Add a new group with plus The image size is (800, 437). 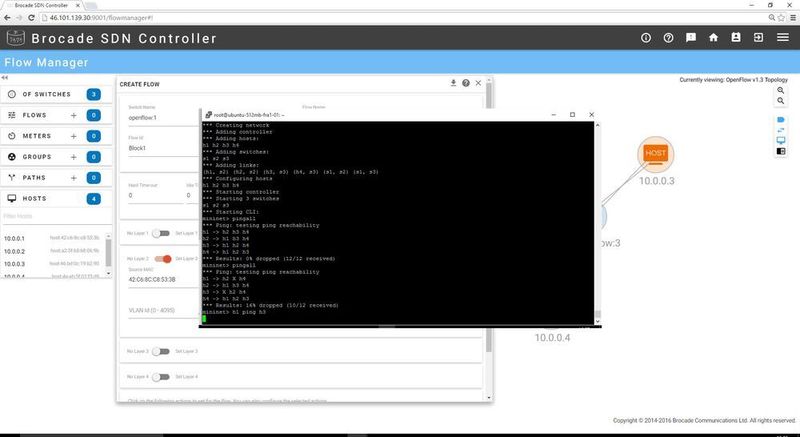click(x=73, y=157)
